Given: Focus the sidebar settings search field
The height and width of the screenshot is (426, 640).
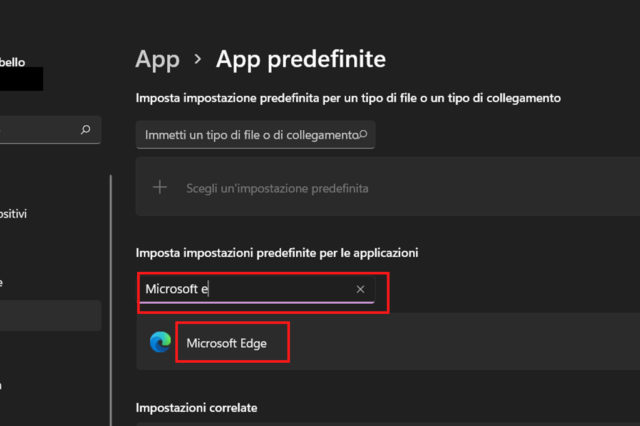Looking at the screenshot, I should point(40,129).
